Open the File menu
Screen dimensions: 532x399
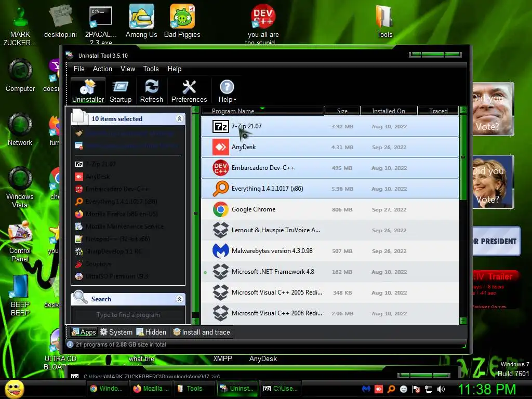click(x=79, y=69)
